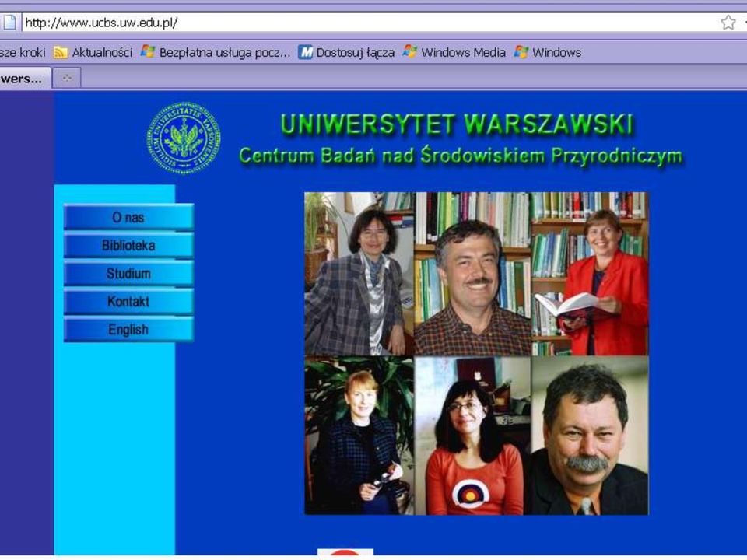
Task: Click photo of woman in red jacket
Action: [x=590, y=274]
